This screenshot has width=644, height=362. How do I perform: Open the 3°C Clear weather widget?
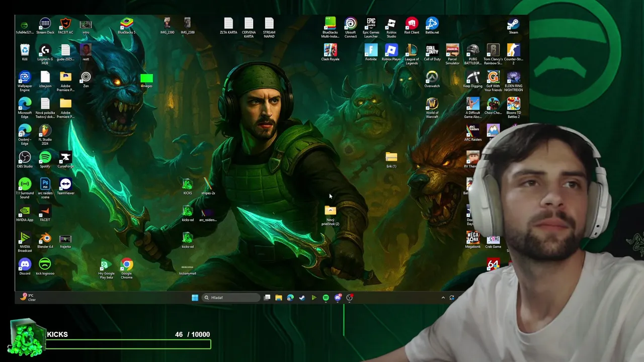[28, 297]
